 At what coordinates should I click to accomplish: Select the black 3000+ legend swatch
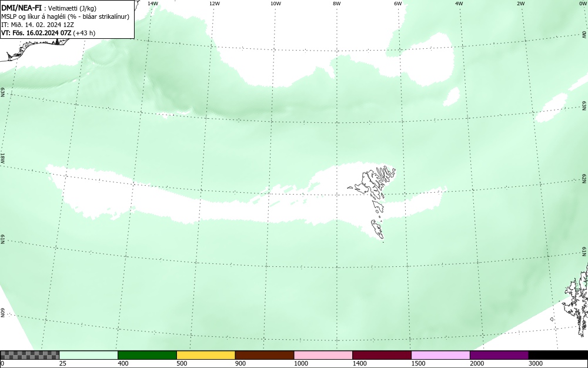tap(558, 355)
